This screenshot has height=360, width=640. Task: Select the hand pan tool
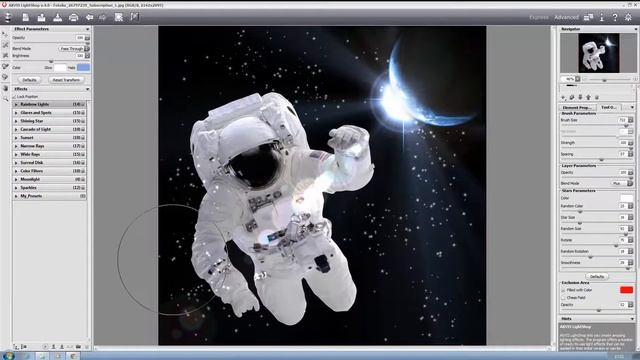[5, 88]
